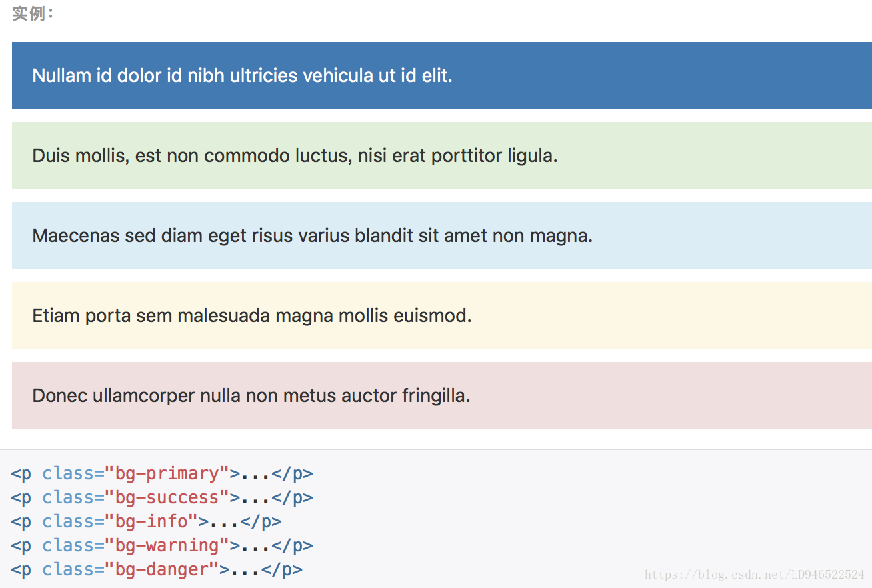Click the "Nullam id dolor" sentence text
This screenshot has width=872, height=588.
(242, 75)
